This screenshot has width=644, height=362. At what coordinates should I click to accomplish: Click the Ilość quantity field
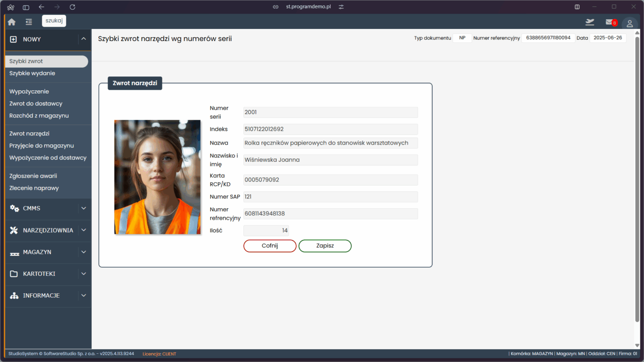tap(266, 231)
